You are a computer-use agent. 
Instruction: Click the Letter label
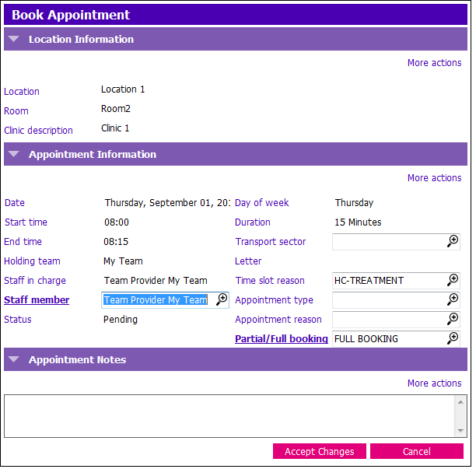tap(248, 261)
